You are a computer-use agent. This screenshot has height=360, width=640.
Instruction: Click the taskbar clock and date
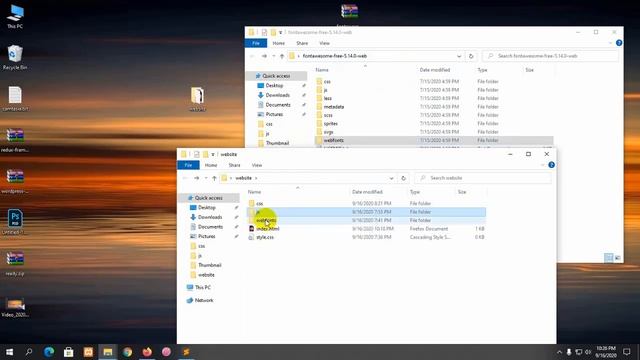tap(606, 352)
